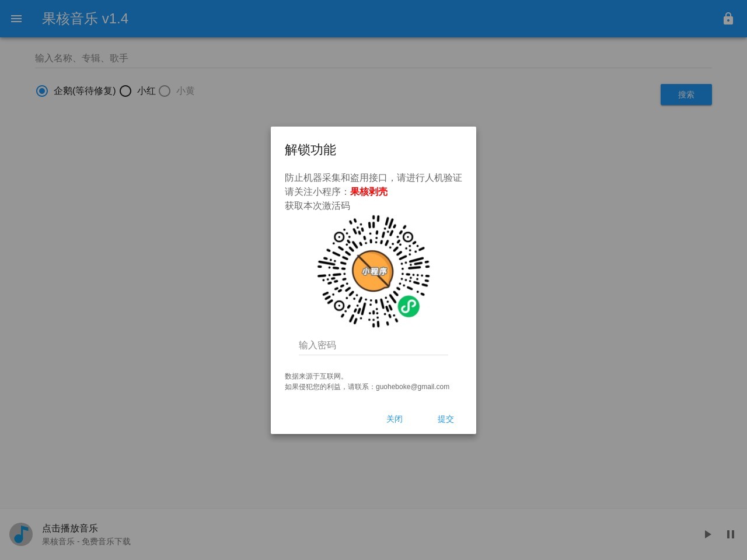Click the QR code image
This screenshot has height=560, width=747.
pyautogui.click(x=373, y=271)
